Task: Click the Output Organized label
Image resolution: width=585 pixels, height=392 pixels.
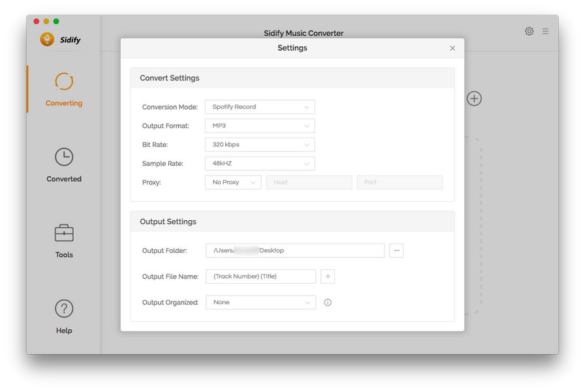Action: pyautogui.click(x=170, y=303)
